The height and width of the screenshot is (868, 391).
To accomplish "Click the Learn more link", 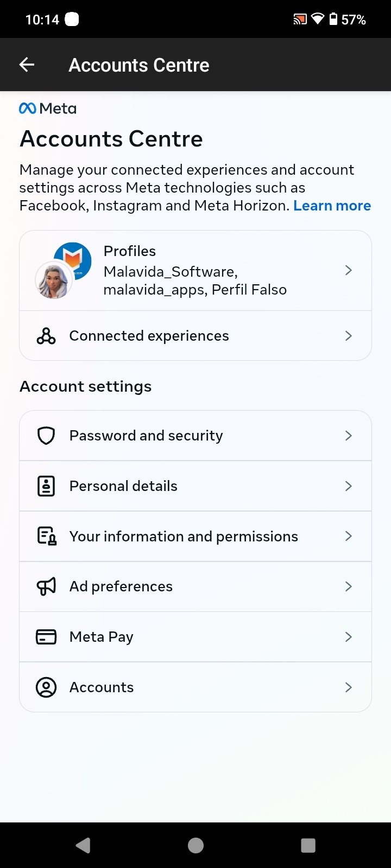I will point(332,206).
